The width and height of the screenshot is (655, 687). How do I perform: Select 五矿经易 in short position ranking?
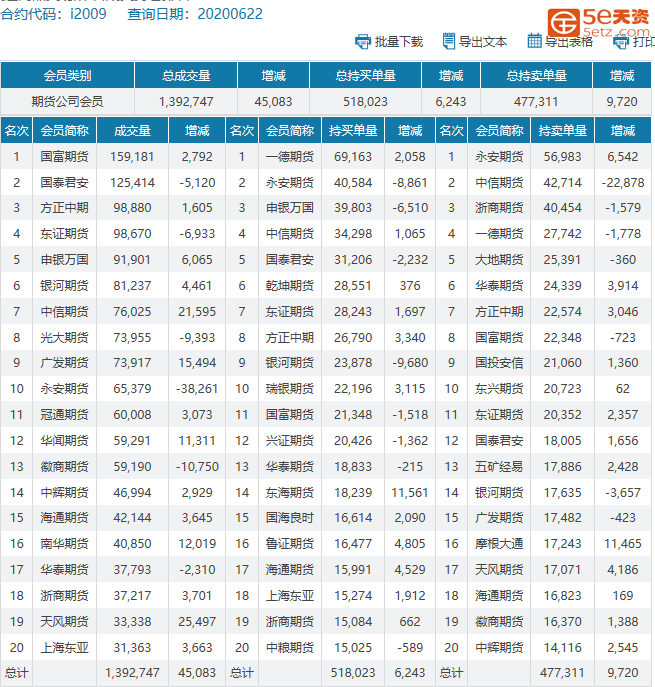(x=499, y=467)
